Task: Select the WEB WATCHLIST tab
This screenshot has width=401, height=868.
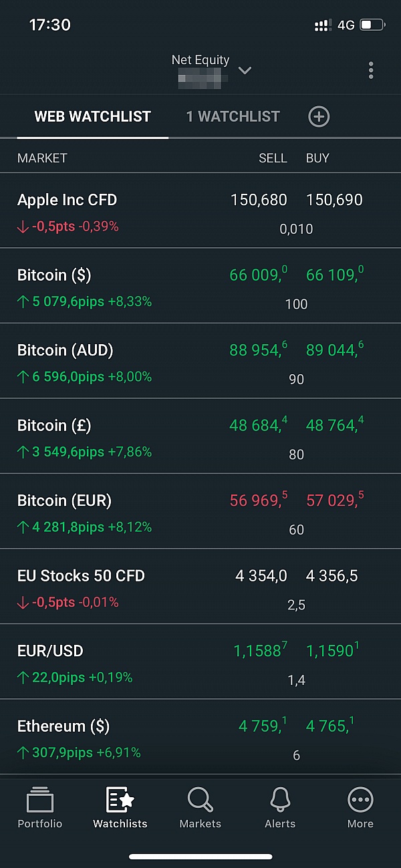Action: (x=92, y=117)
